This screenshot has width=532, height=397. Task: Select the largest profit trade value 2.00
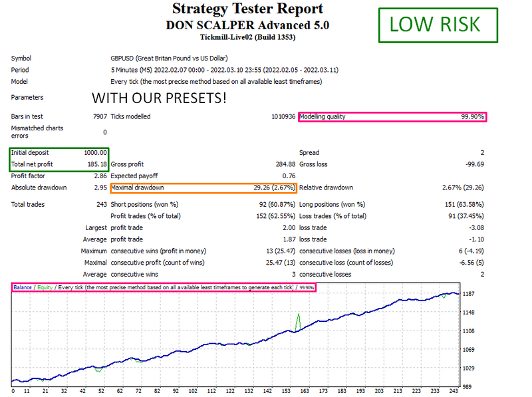point(289,228)
